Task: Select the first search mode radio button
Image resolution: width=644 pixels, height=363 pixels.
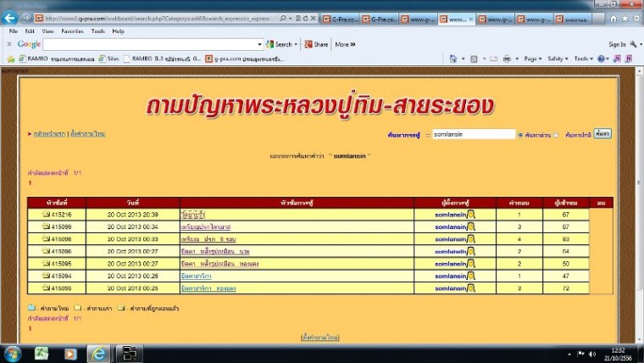Action: 520,134
